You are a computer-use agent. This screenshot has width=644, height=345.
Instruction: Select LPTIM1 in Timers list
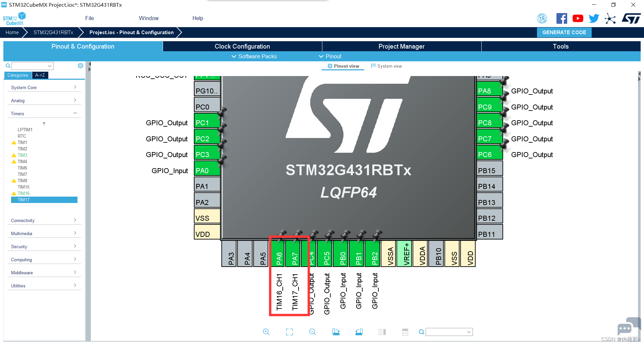pyautogui.click(x=25, y=130)
